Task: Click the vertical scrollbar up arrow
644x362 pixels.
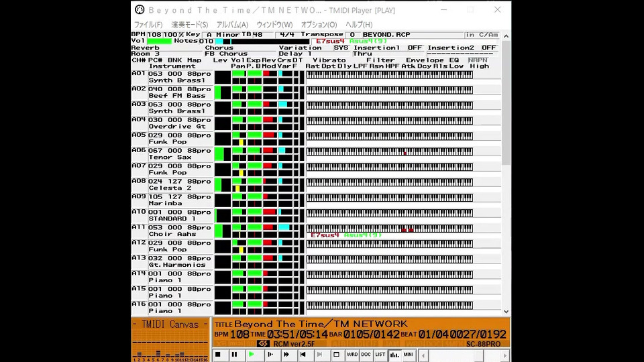Action: tap(506, 36)
